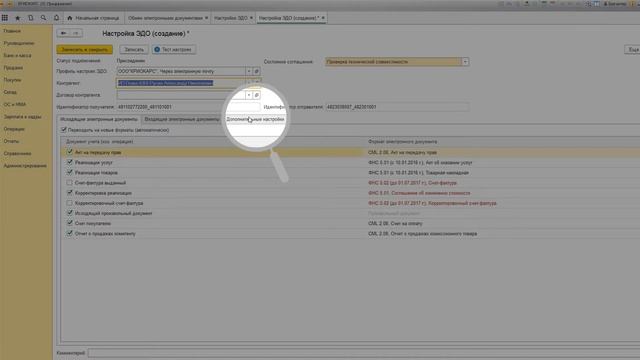Viewport: 640px width, 360px height.
Task: Open the 'Еще' menu button
Action: 632,49
